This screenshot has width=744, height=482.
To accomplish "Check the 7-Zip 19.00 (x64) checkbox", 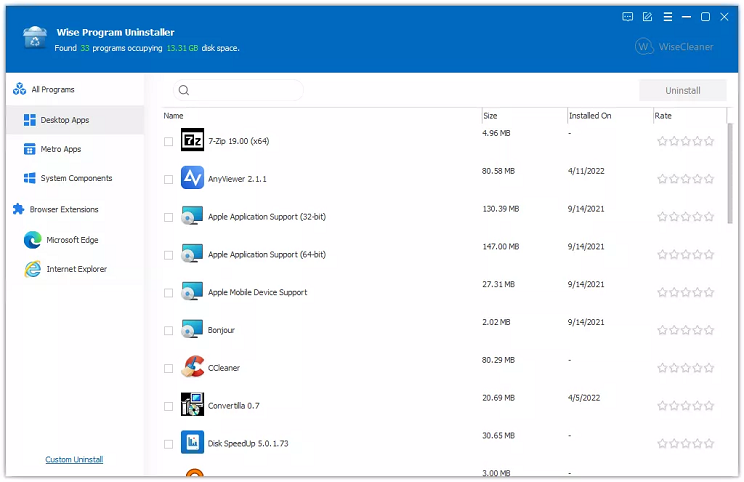I will point(168,141).
